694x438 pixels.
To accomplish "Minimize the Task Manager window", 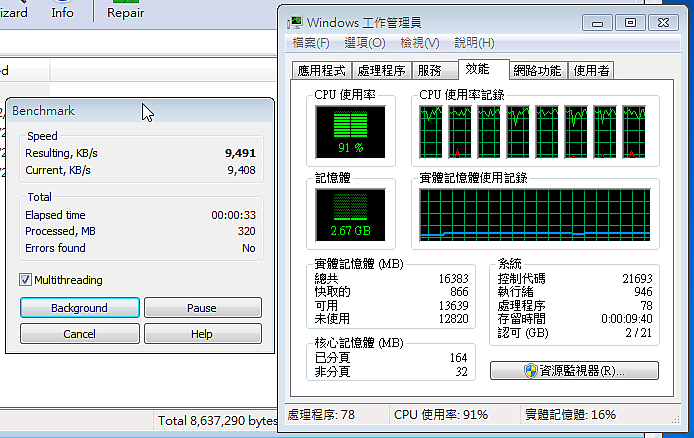I will point(598,23).
